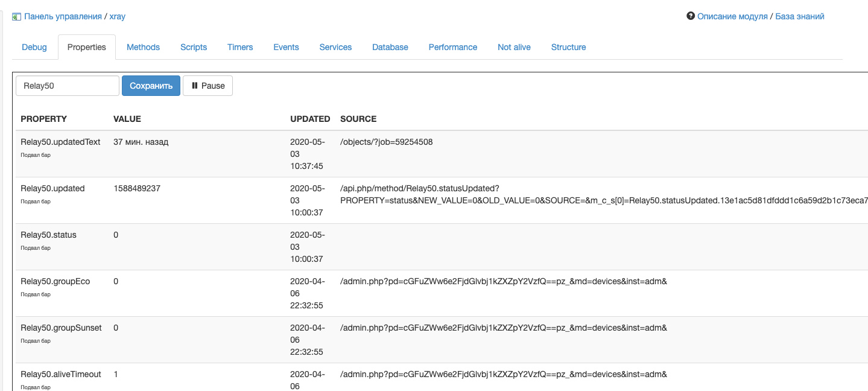
Task: Switch to the Debug tab
Action: [x=34, y=47]
